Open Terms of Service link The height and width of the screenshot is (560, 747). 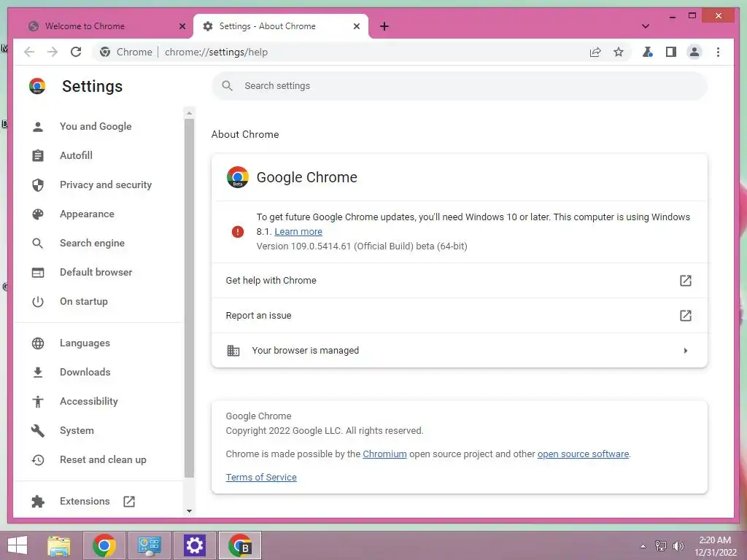261,477
